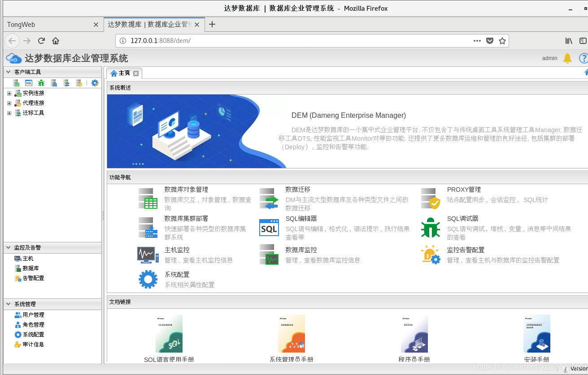
Task: Expand the 代理连接 tree node
Action: pos(9,103)
